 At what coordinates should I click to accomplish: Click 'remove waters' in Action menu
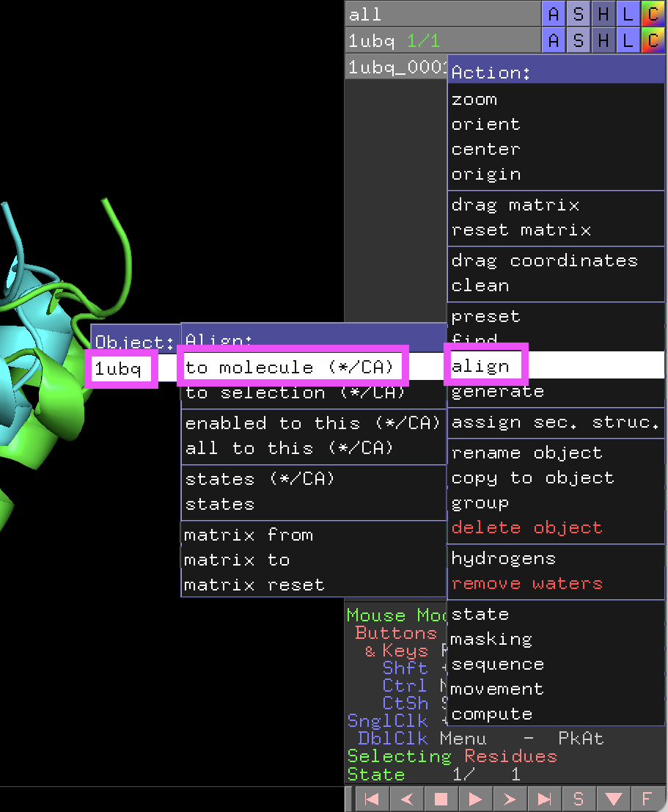click(x=526, y=584)
